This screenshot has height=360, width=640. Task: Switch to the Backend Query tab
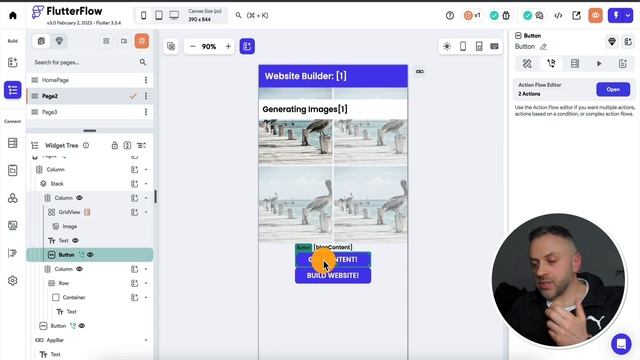tap(575, 64)
